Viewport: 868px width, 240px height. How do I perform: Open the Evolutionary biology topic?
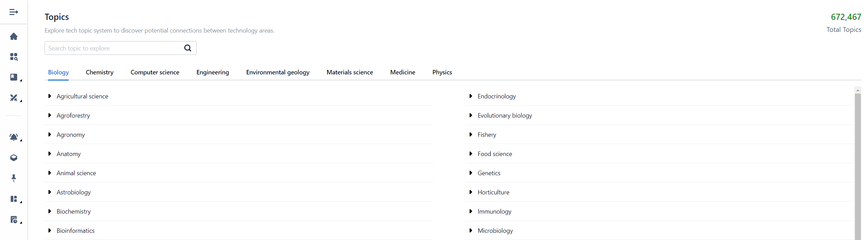coord(505,116)
